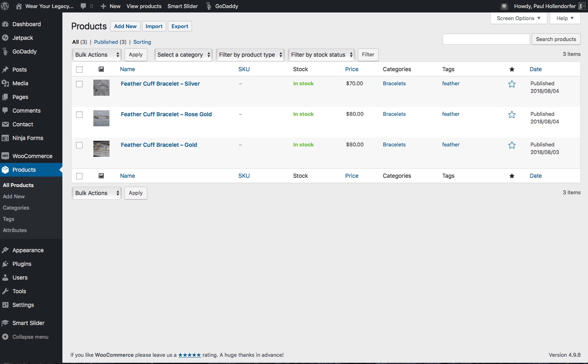Click the Export button
588x364 pixels.
(x=179, y=26)
